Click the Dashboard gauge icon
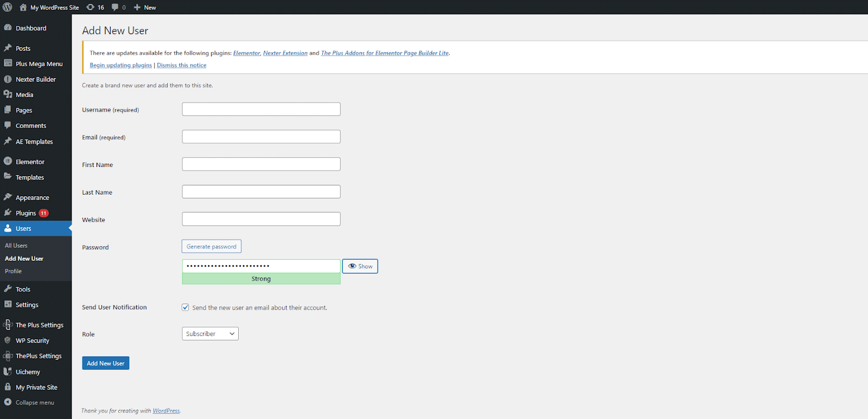868x419 pixels. tap(8, 28)
